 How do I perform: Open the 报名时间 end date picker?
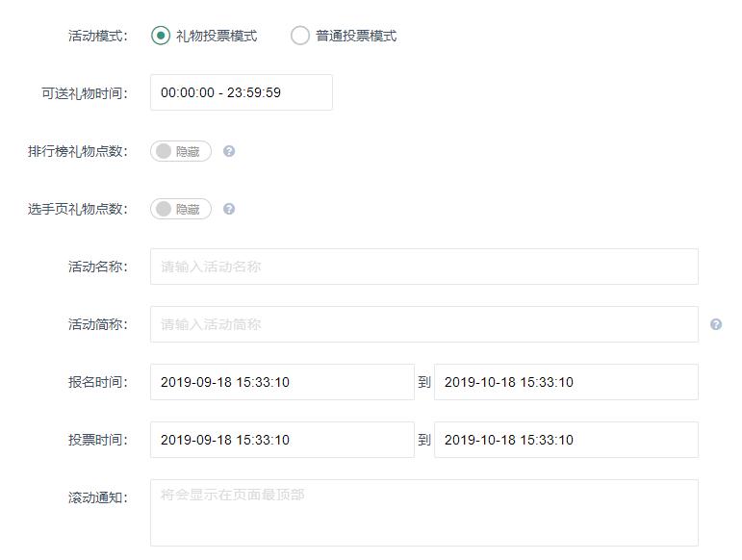tap(566, 382)
